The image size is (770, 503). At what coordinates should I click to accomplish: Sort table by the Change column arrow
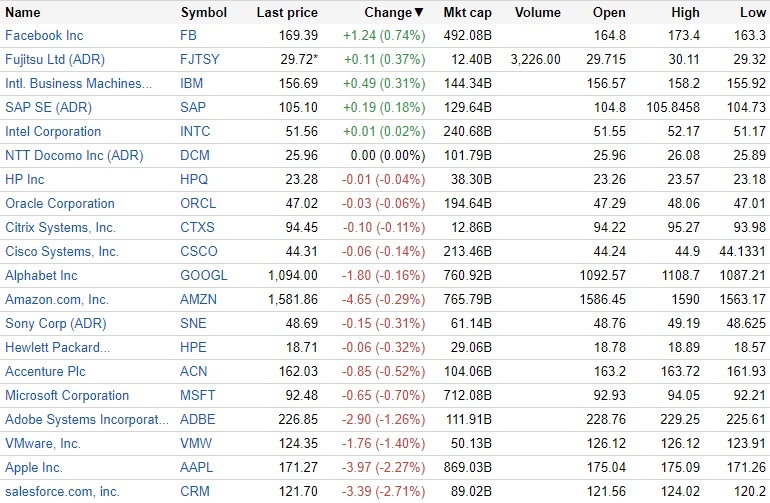click(x=418, y=13)
